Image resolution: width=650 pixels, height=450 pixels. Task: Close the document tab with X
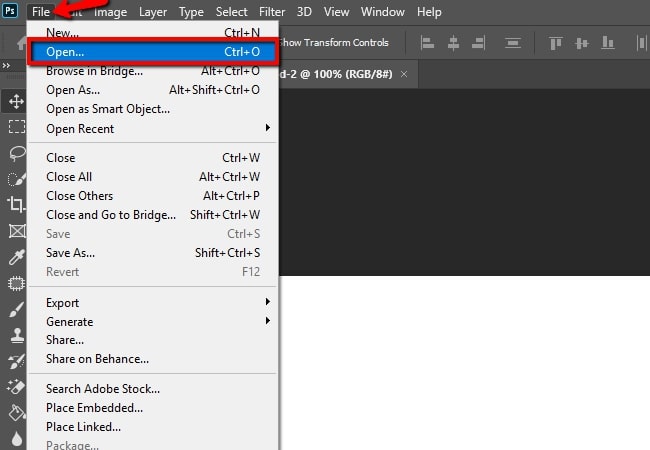click(x=404, y=74)
